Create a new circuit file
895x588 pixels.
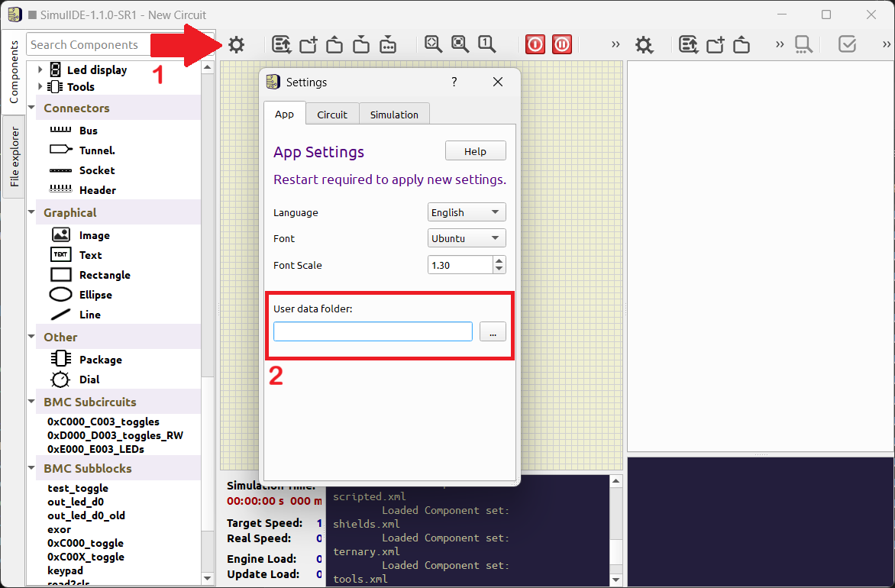click(x=308, y=44)
